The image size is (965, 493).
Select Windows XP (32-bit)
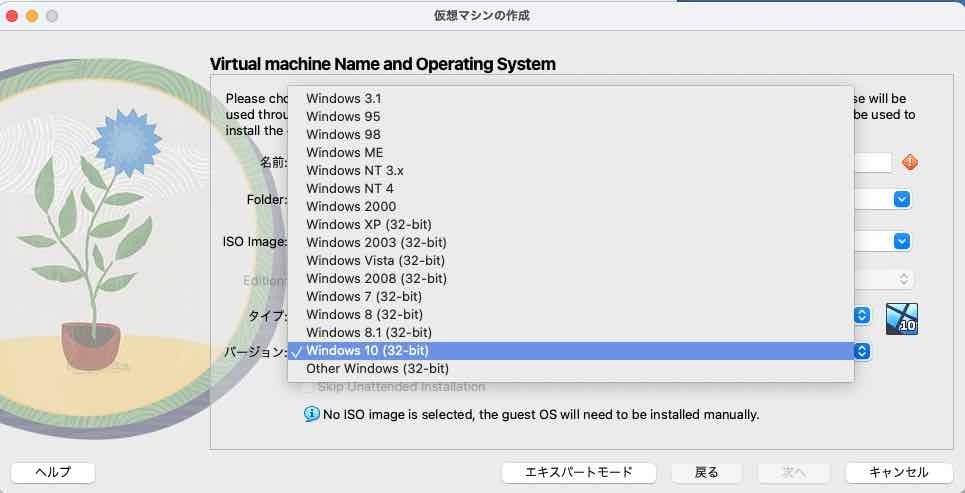coord(571,224)
